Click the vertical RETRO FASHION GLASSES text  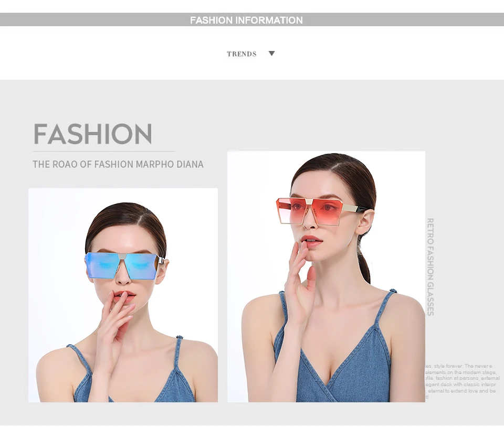430,267
